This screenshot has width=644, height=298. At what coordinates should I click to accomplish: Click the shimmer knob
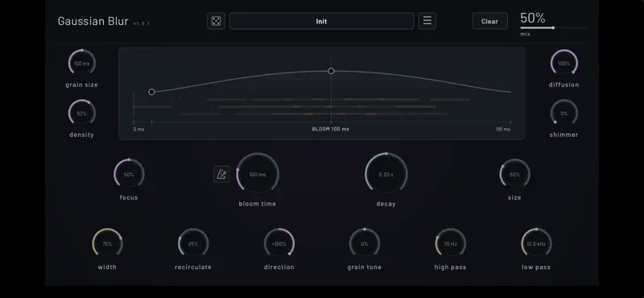pyautogui.click(x=564, y=113)
